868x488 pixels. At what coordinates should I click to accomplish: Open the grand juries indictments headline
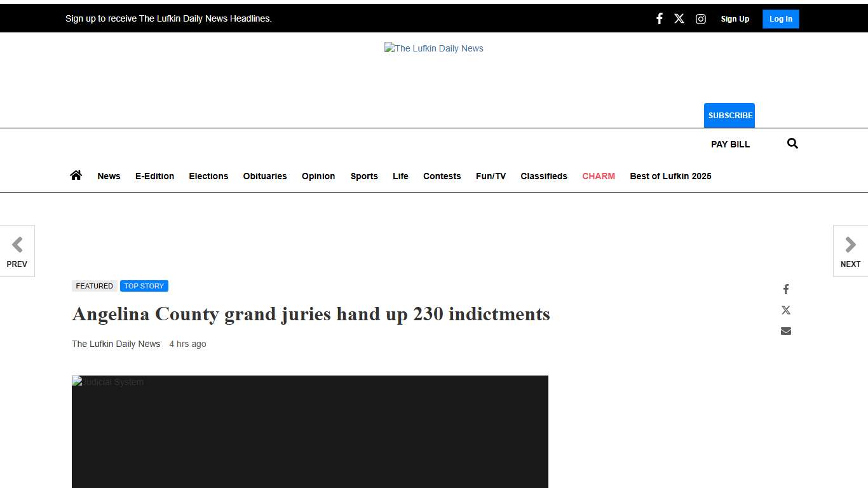point(311,314)
